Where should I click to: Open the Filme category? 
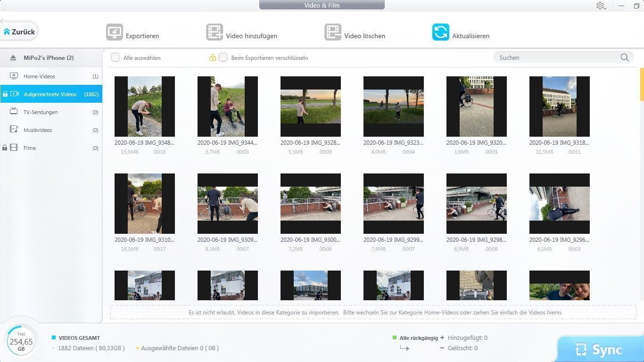pyautogui.click(x=30, y=148)
